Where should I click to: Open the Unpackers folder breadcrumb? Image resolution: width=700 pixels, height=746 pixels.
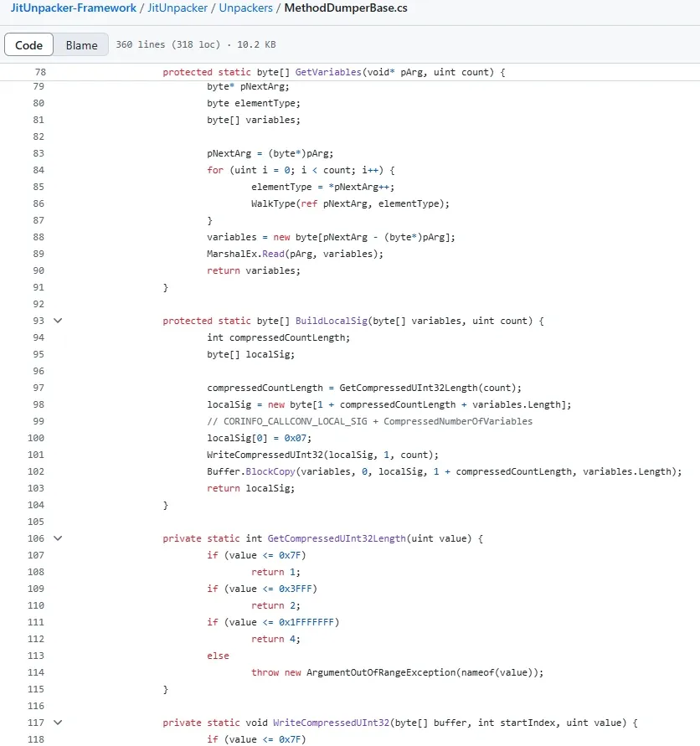coord(245,8)
